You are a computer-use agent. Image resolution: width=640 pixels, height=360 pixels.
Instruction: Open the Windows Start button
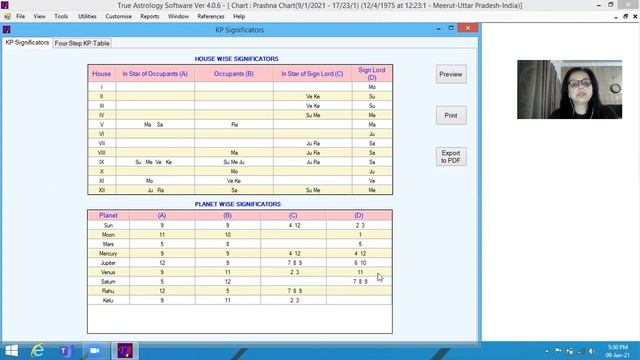pos(11,351)
